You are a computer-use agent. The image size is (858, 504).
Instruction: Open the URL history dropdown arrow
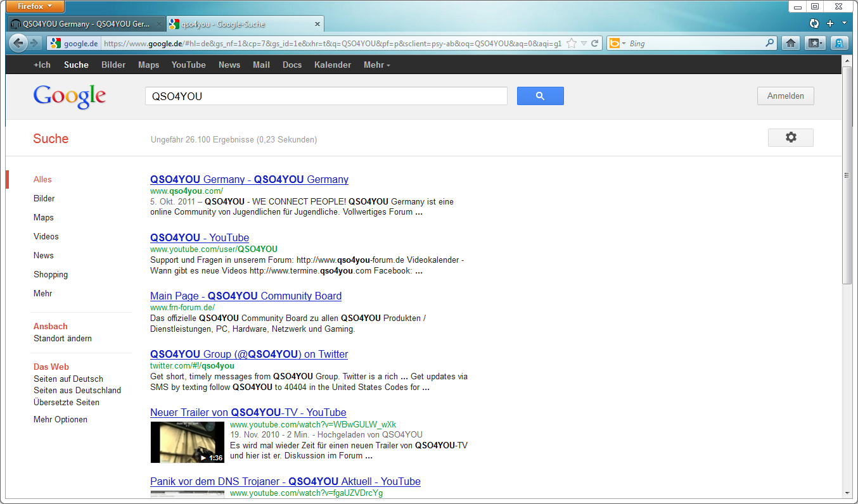(584, 44)
